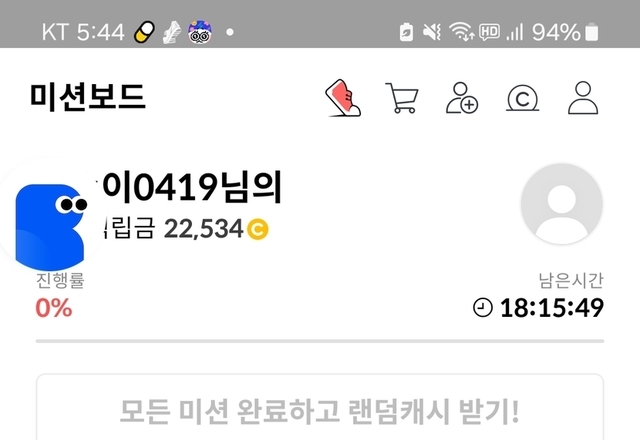
Task: Tap the yellow coin next to 22,534
Action: point(258,229)
